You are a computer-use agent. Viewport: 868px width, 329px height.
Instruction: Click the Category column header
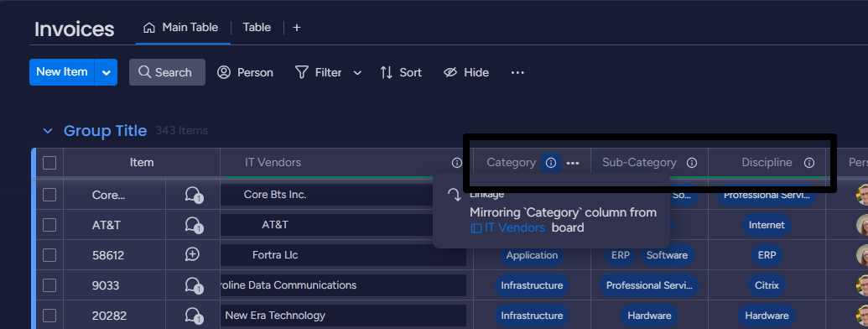coord(511,163)
